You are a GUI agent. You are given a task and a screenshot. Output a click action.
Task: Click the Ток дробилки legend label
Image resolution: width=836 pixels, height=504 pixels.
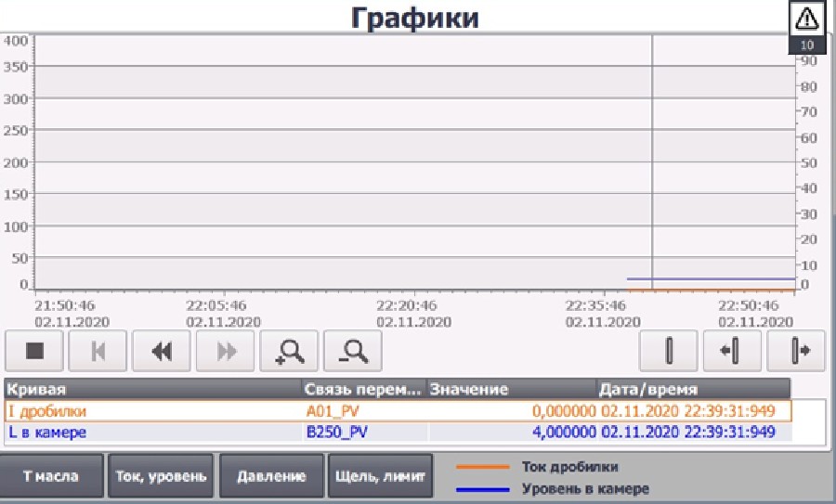point(570,467)
